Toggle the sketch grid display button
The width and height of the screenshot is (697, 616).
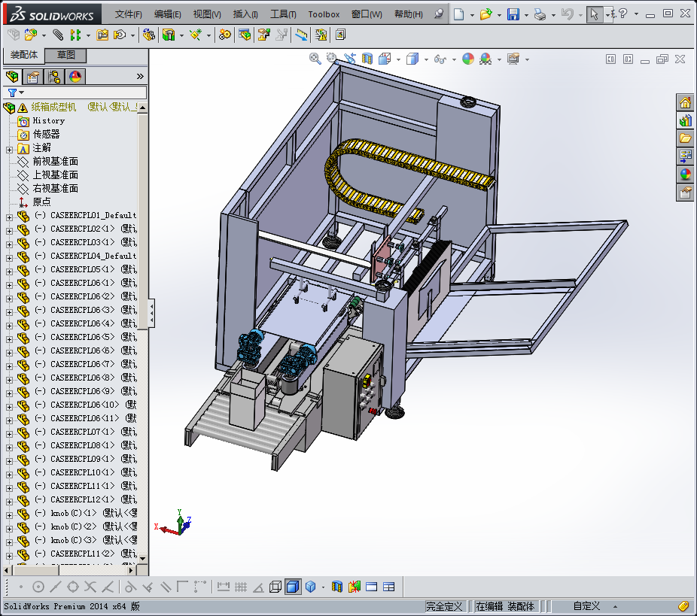pyautogui.click(x=240, y=587)
